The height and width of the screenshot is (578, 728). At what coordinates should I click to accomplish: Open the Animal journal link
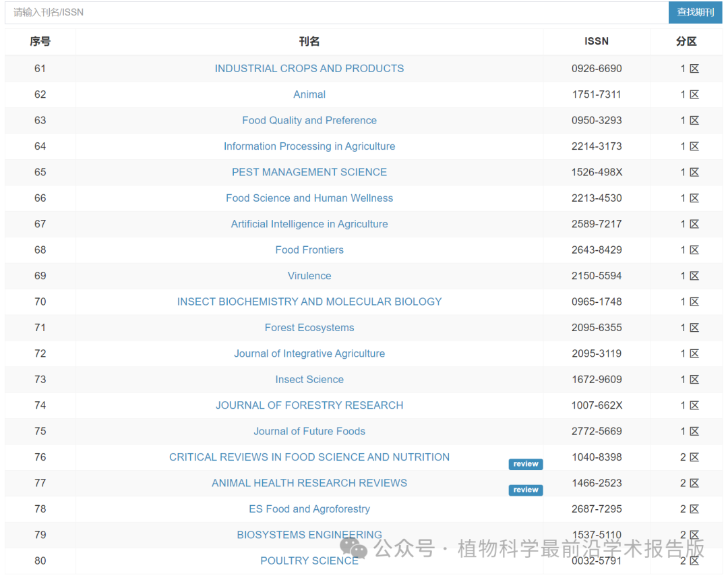(x=309, y=94)
